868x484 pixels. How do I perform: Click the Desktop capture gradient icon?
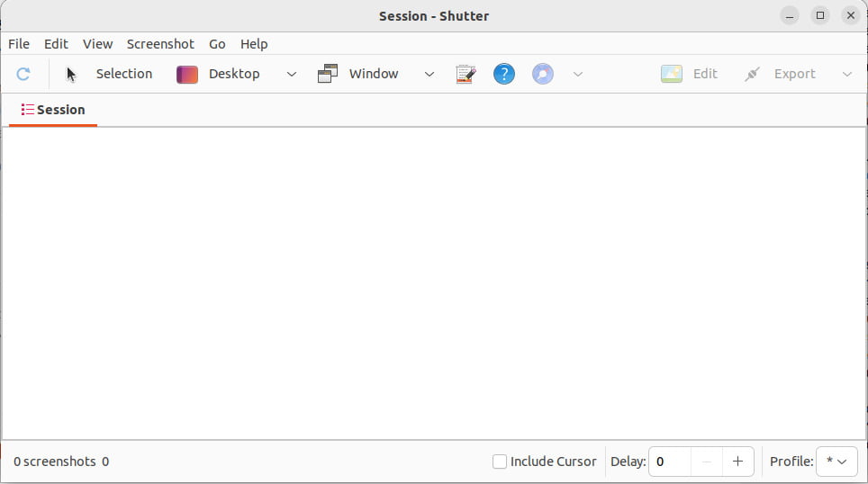(187, 74)
